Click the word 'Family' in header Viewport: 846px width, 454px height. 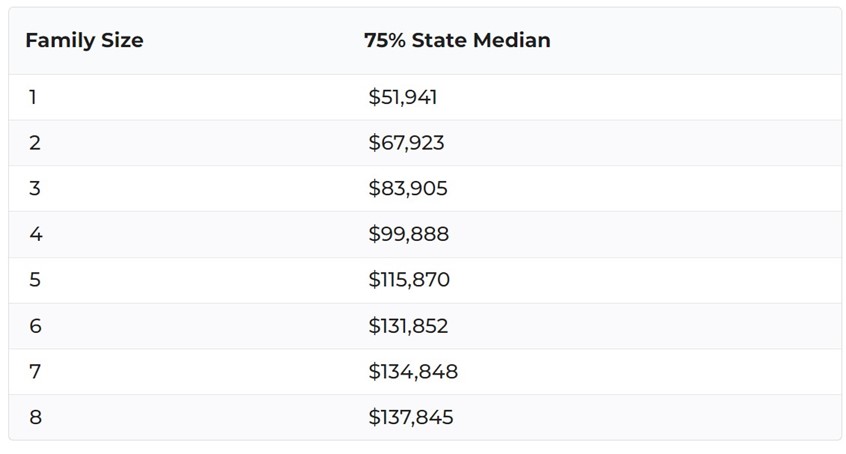pyautogui.click(x=58, y=41)
